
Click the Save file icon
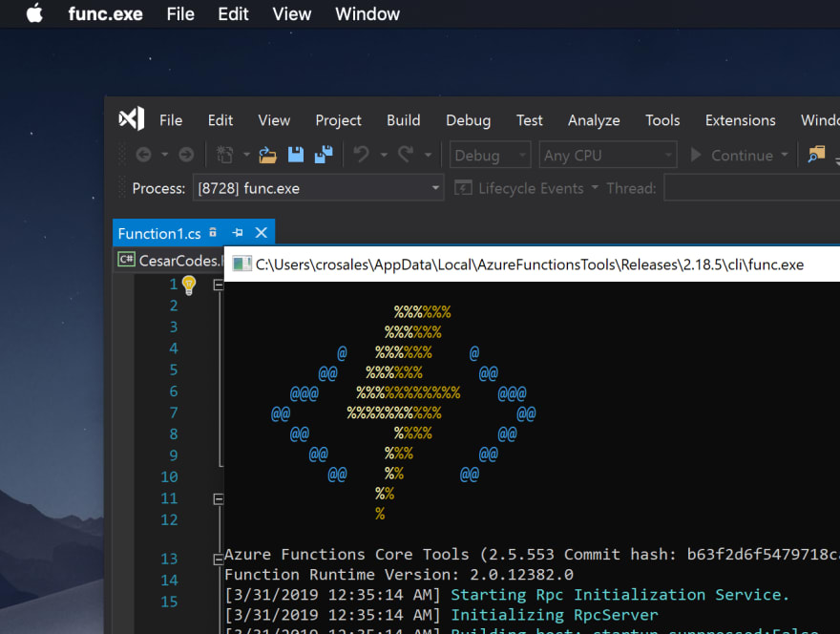click(x=296, y=155)
